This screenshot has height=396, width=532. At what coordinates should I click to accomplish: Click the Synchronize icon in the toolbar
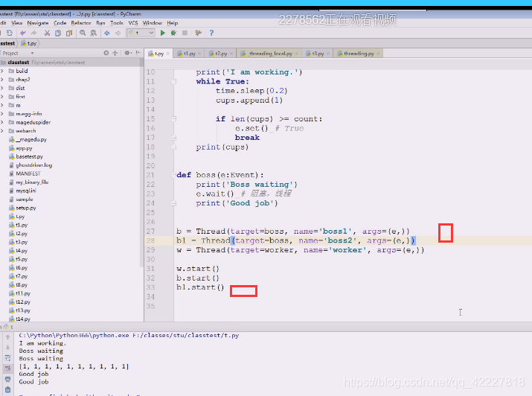10,33
